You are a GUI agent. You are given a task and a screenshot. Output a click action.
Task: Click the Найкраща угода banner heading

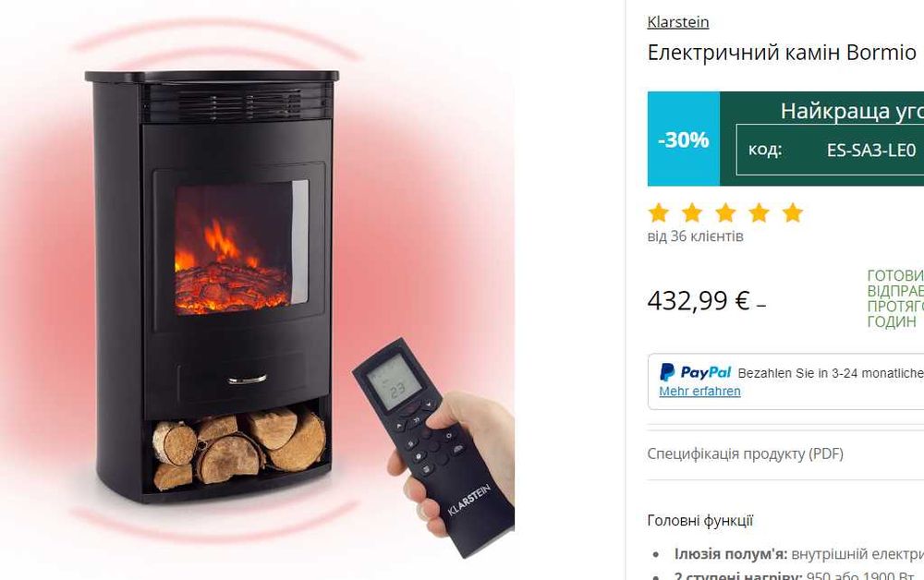852,111
